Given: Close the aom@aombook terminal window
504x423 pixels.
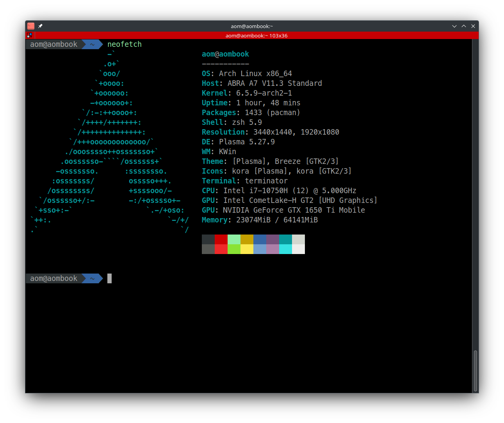Looking at the screenshot, I should pos(473,26).
